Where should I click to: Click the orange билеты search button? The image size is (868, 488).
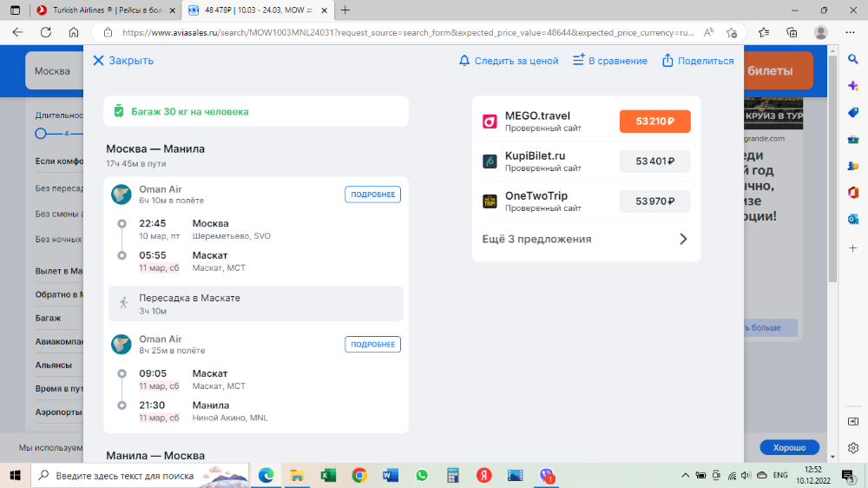(779, 70)
